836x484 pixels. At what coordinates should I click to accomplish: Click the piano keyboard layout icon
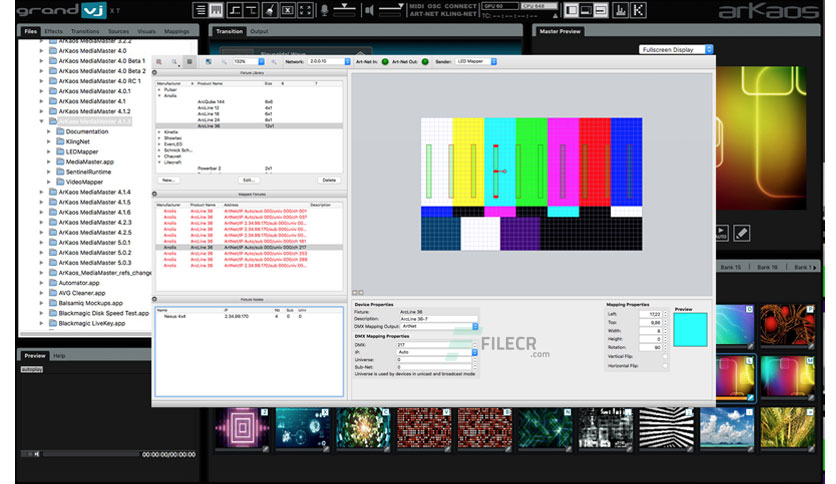216,10
